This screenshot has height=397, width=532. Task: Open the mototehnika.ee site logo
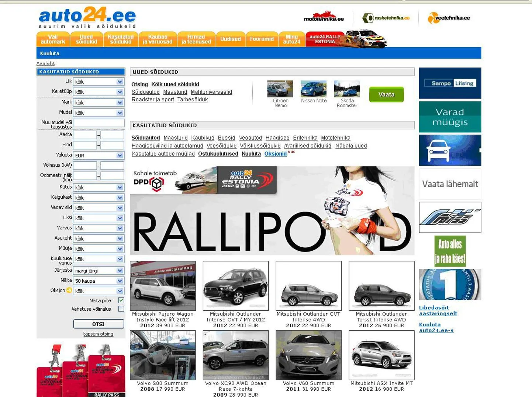pos(324,17)
